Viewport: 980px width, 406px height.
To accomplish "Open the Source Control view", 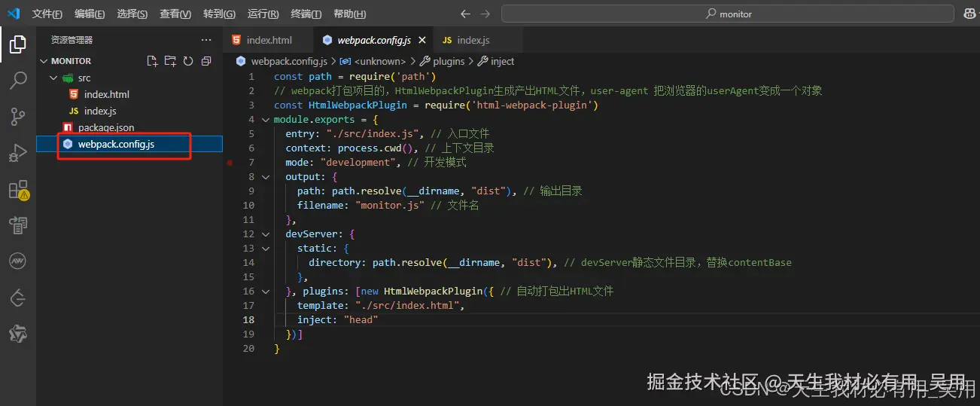I will click(x=17, y=116).
